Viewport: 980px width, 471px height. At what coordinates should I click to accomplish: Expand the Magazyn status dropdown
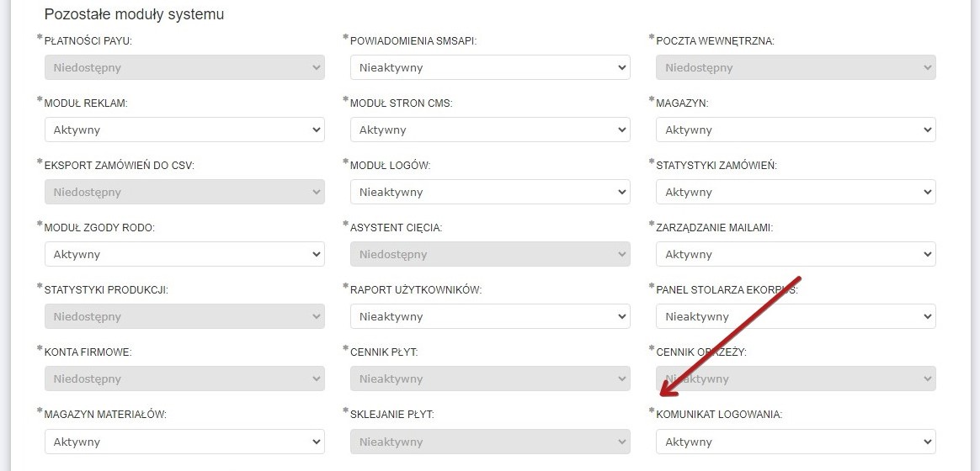pos(796,130)
